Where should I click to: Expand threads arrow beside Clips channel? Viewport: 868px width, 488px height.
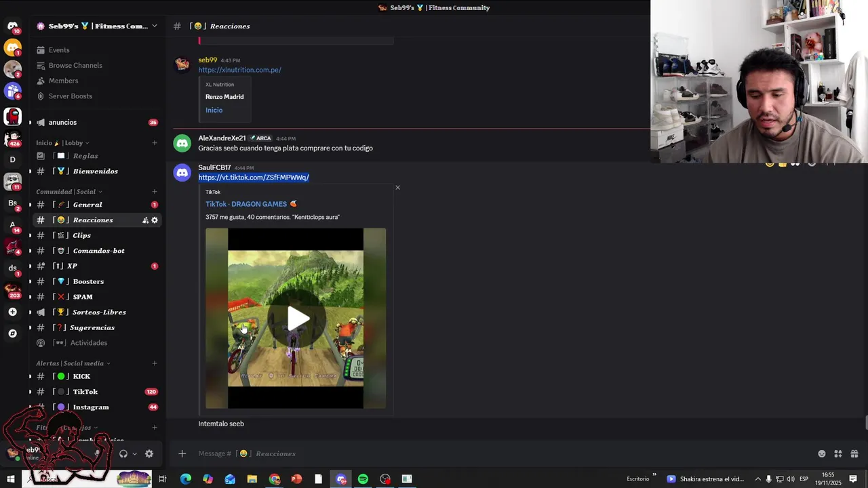click(30, 235)
